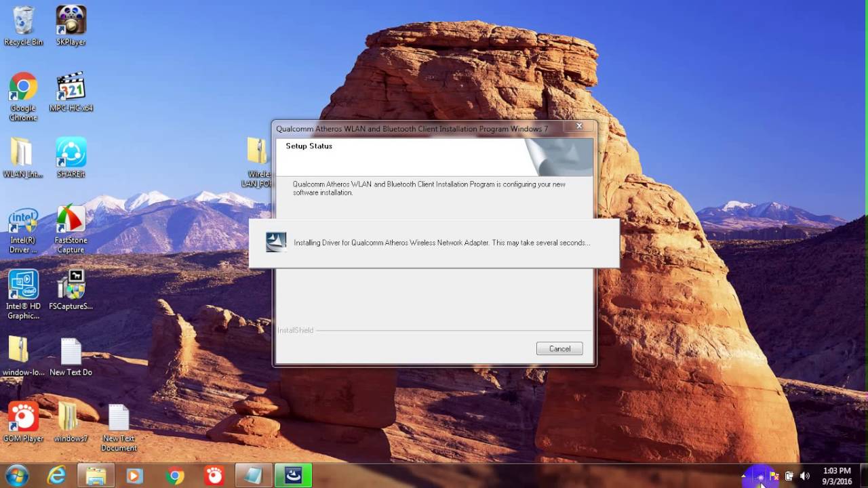Select the window-lo... desktop folder
This screenshot has height=488, width=868.
[x=23, y=357]
